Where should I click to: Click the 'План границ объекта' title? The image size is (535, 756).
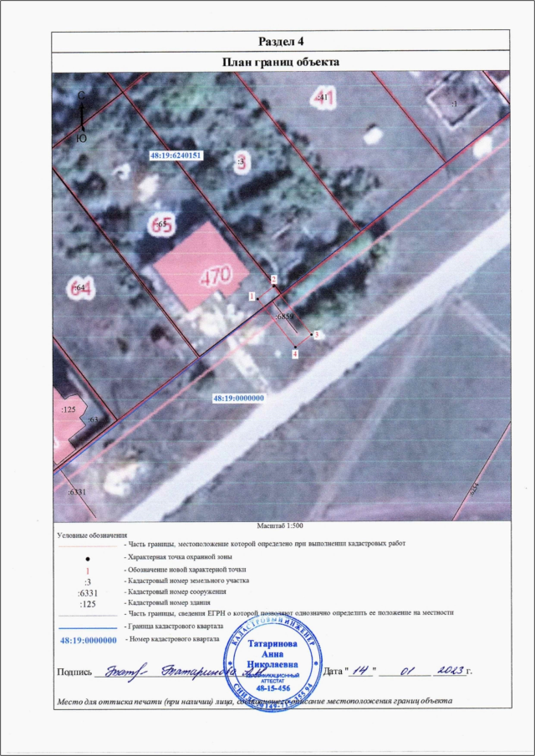click(280, 62)
